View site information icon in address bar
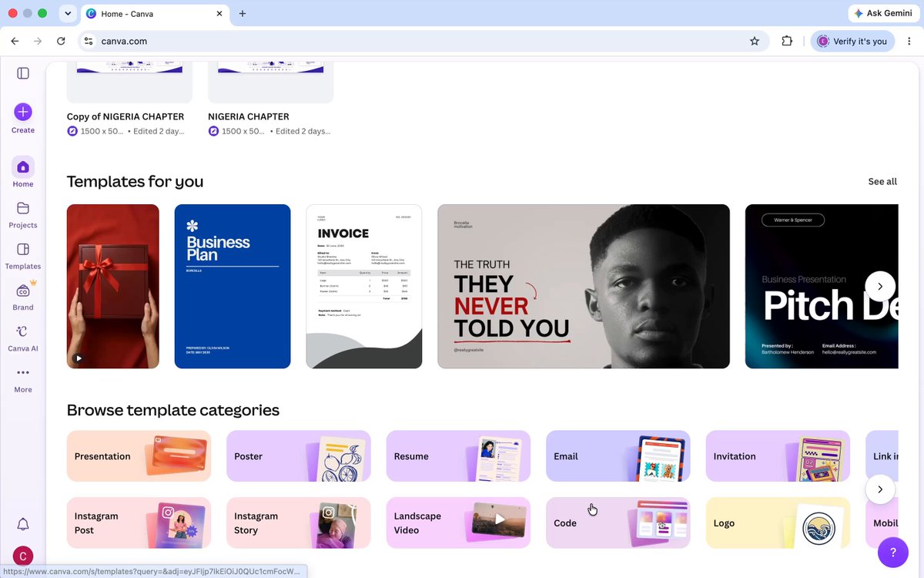 [89, 42]
